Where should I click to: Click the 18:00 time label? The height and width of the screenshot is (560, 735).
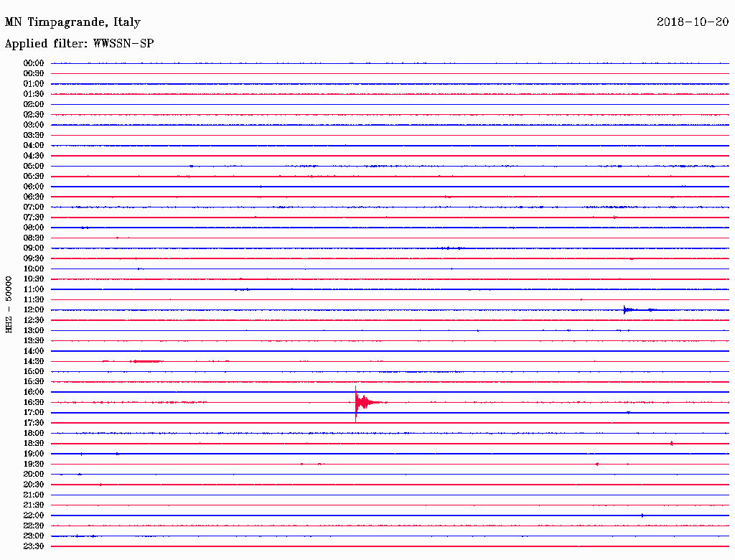pyautogui.click(x=34, y=434)
